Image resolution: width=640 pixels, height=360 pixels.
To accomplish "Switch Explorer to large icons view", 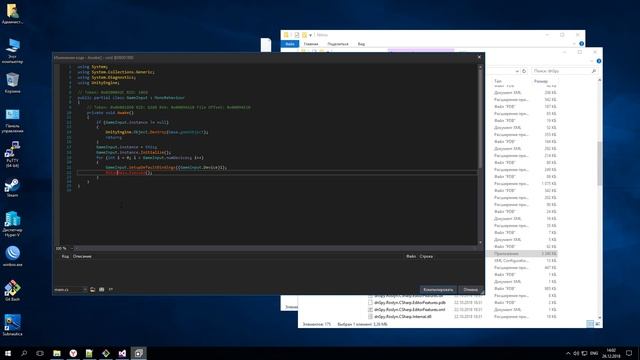I will coord(597,324).
